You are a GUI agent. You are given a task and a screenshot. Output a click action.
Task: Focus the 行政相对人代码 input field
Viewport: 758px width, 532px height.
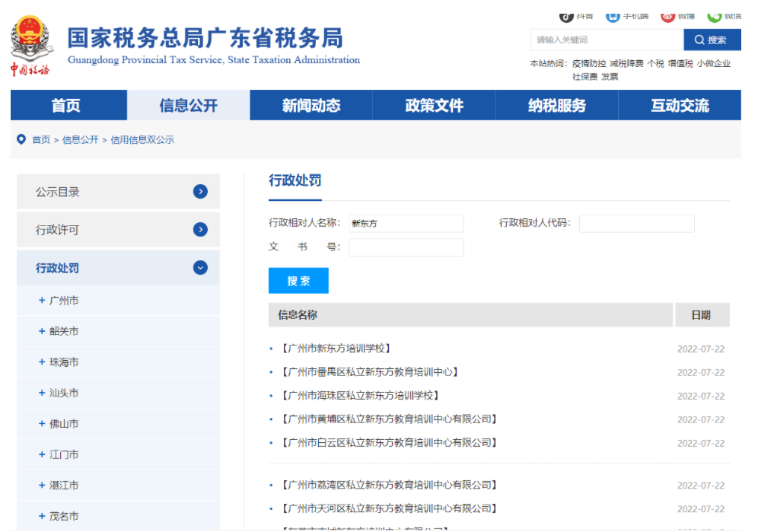point(637,223)
